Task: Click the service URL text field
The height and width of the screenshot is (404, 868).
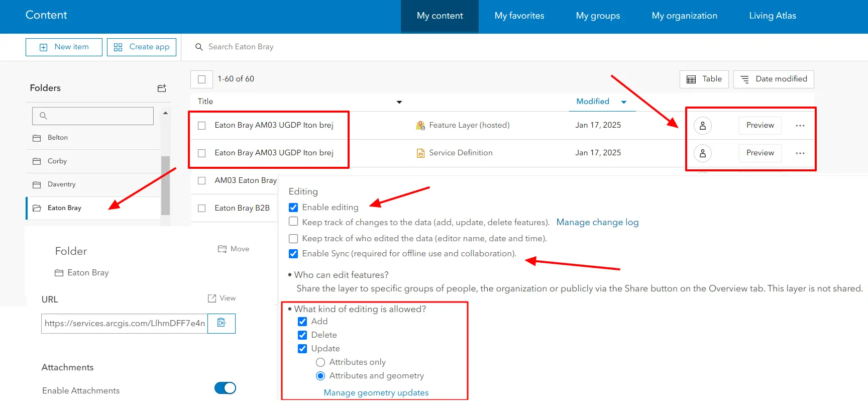Action: [x=125, y=324]
